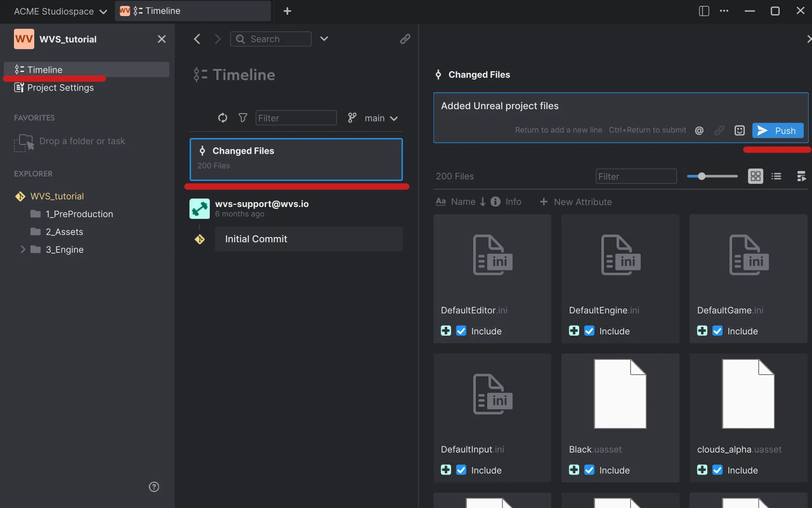This screenshot has height=508, width=812.
Task: Click the link icon in the commit box
Action: point(719,130)
